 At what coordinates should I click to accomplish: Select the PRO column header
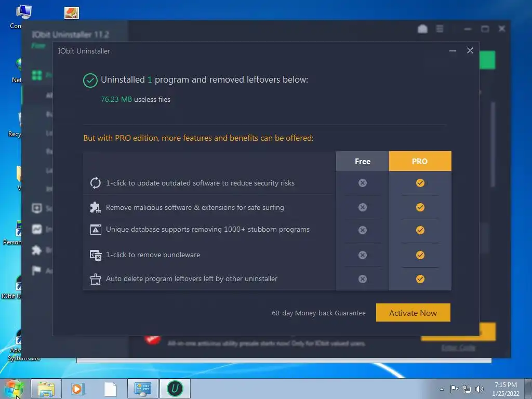click(x=420, y=161)
